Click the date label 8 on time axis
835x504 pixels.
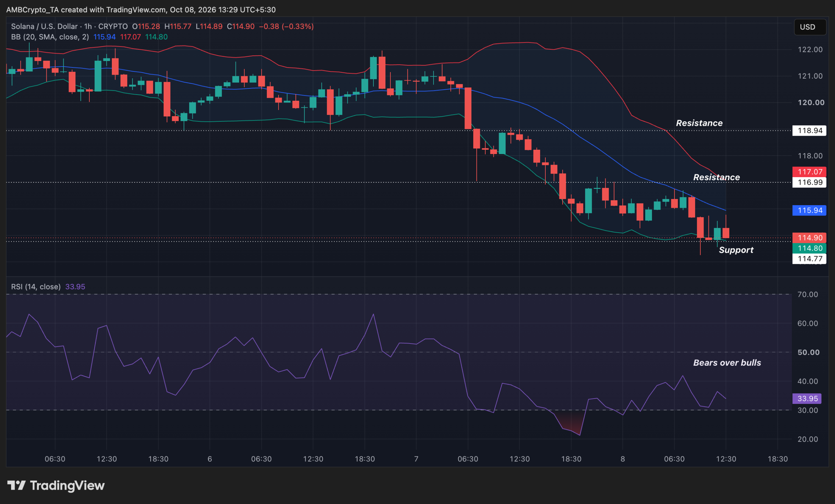point(623,459)
